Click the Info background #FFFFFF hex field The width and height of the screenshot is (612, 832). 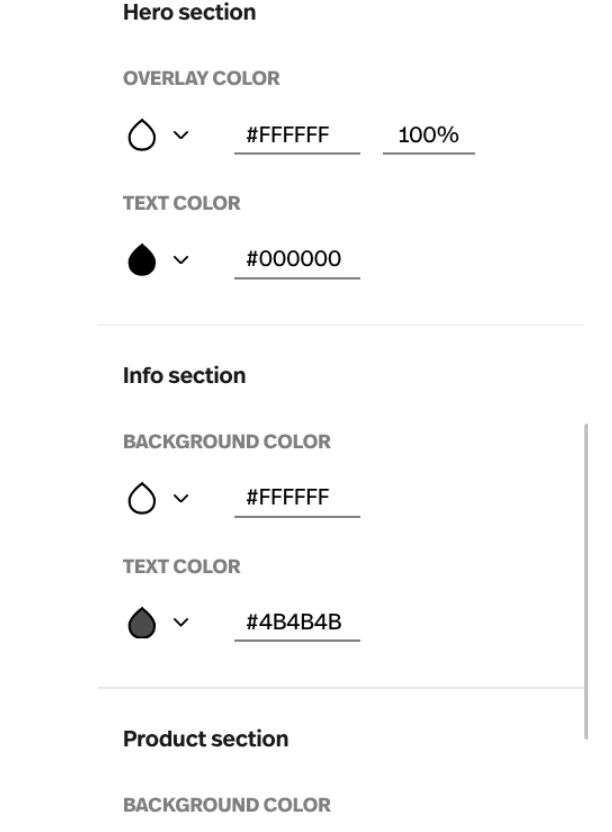pyautogui.click(x=297, y=498)
